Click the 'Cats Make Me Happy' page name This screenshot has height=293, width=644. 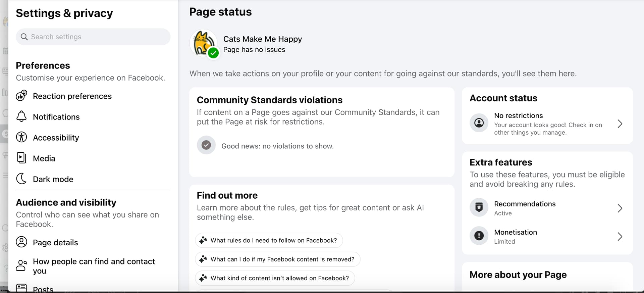pyautogui.click(x=263, y=39)
